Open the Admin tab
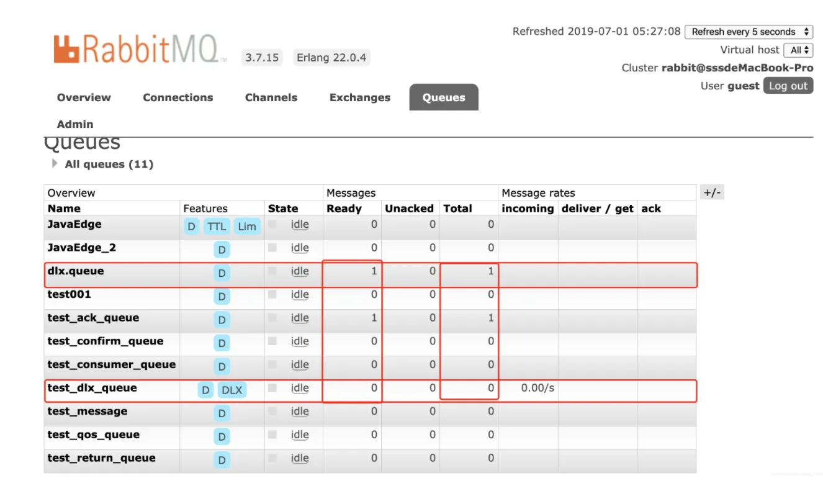The image size is (823, 504). (75, 124)
